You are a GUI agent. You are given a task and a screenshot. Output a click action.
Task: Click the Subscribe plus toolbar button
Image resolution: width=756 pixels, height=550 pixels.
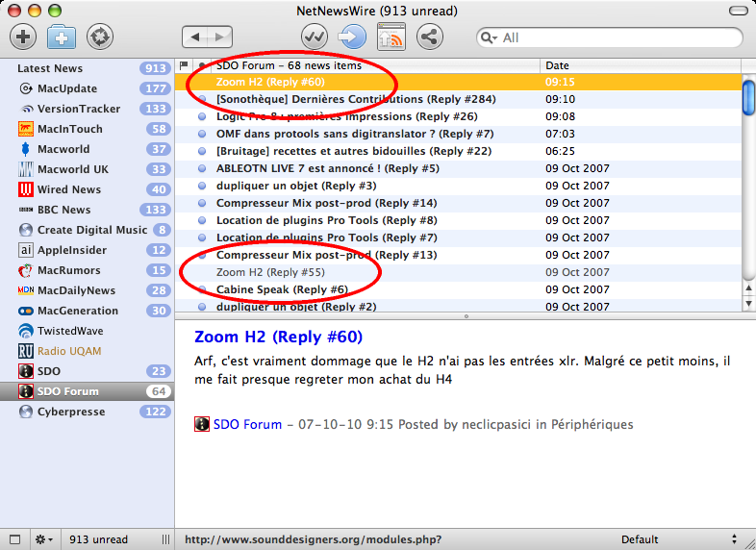tap(23, 37)
